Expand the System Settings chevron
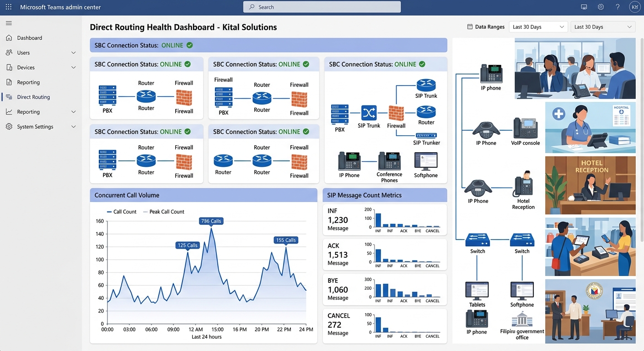Image resolution: width=644 pixels, height=351 pixels. 74,127
